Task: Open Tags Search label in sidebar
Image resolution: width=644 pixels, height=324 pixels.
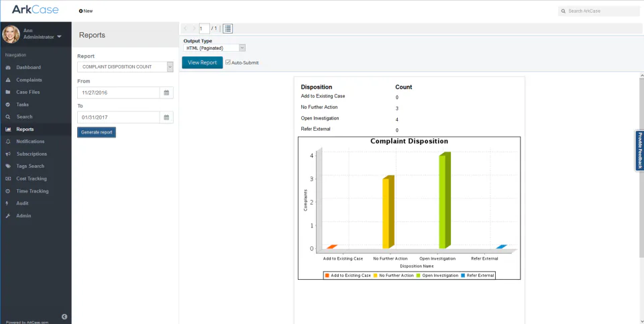Action: [30, 166]
